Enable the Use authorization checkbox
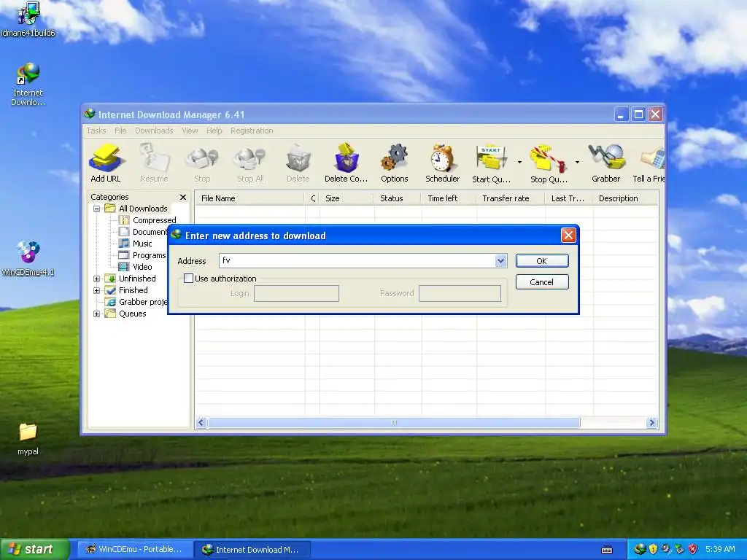This screenshot has width=747, height=560. (189, 278)
